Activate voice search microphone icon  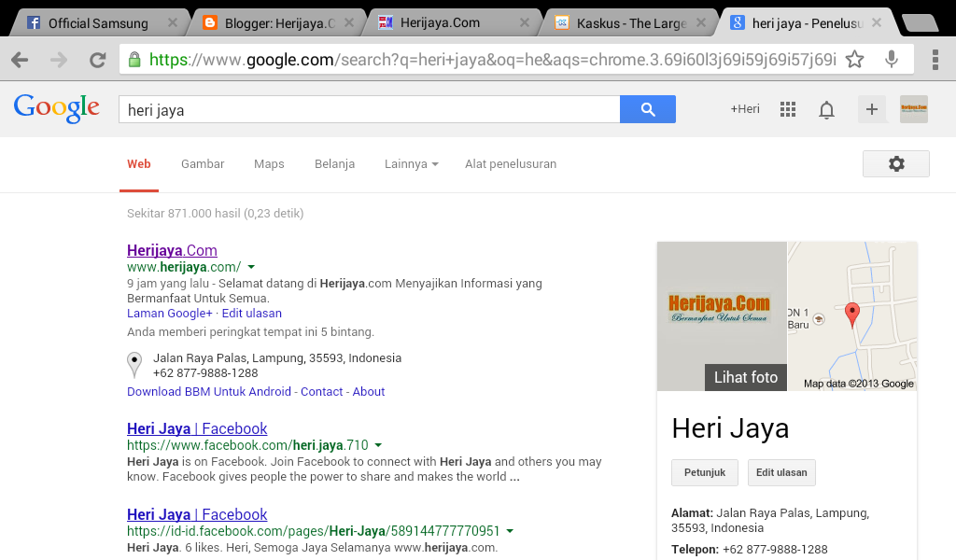pos(892,60)
